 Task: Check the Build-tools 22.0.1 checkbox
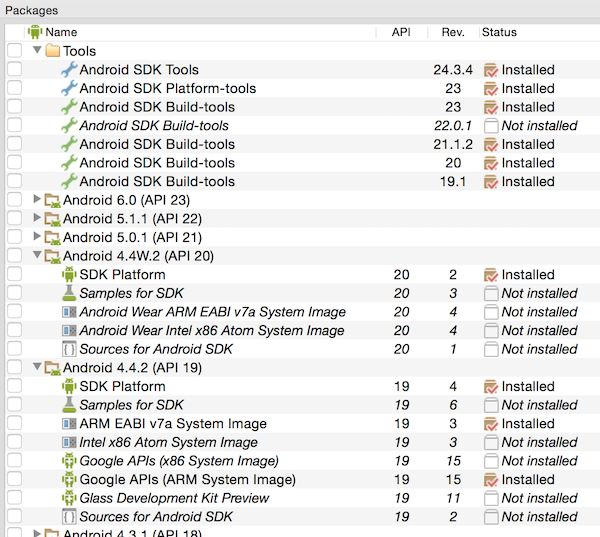[15, 125]
